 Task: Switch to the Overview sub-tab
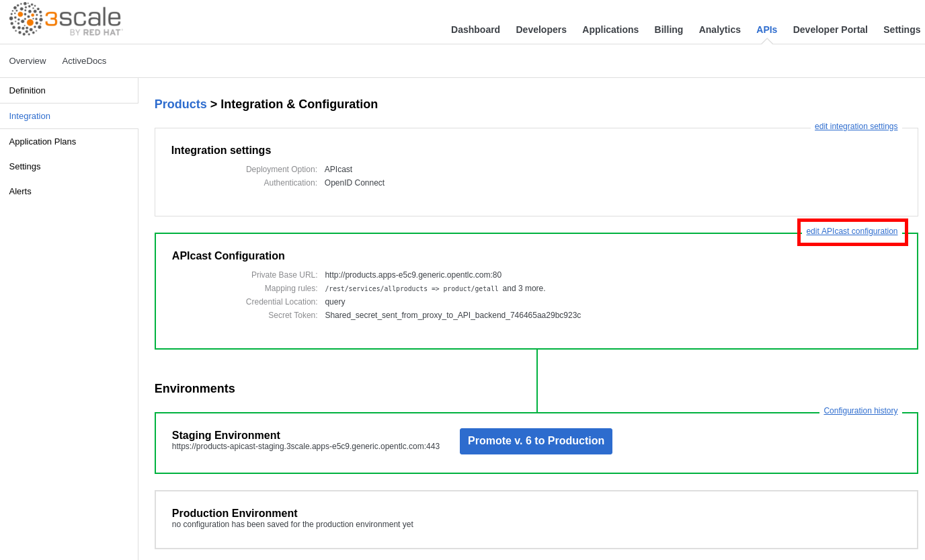(28, 61)
